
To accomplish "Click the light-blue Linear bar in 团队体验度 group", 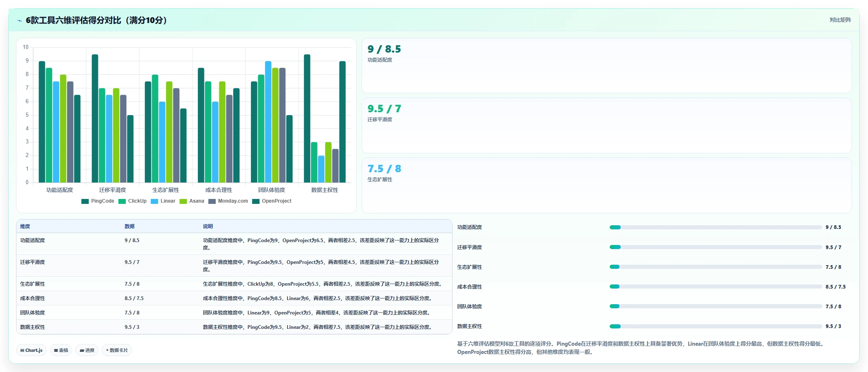I will coord(268,122).
